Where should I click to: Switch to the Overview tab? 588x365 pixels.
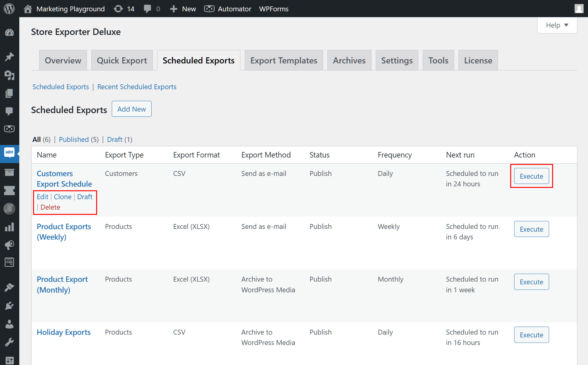pyautogui.click(x=63, y=60)
